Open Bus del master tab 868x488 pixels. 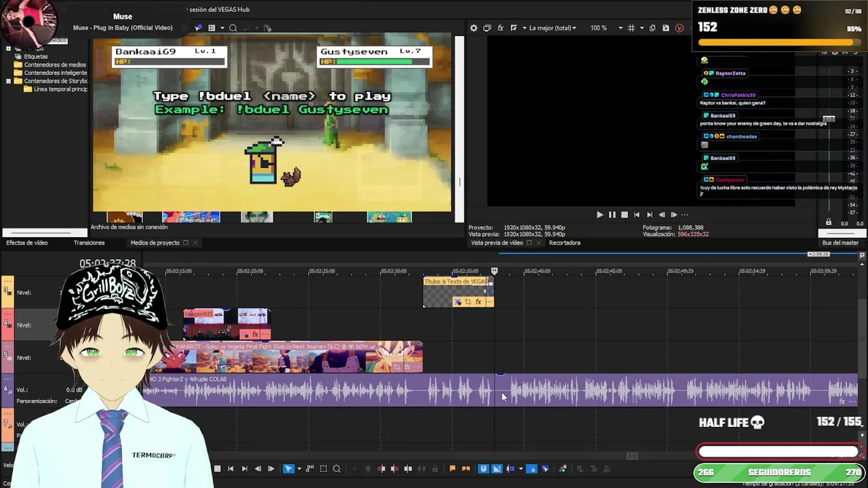click(x=840, y=243)
